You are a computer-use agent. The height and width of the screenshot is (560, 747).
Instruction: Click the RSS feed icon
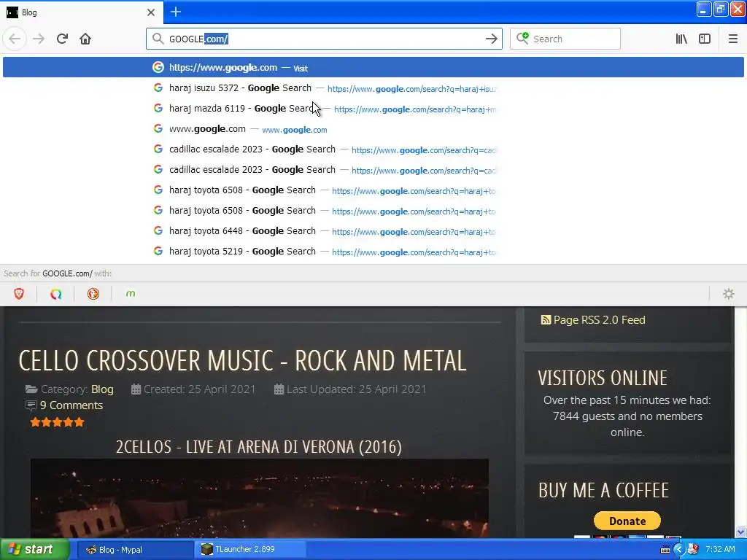[546, 319]
